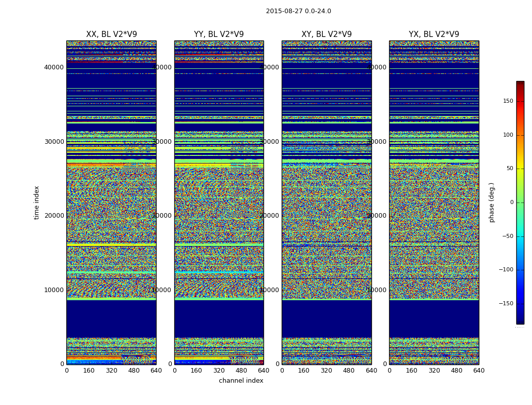Select the XX, BL V2*V9 panel title
Screen dimensions: 532x405
point(111,34)
